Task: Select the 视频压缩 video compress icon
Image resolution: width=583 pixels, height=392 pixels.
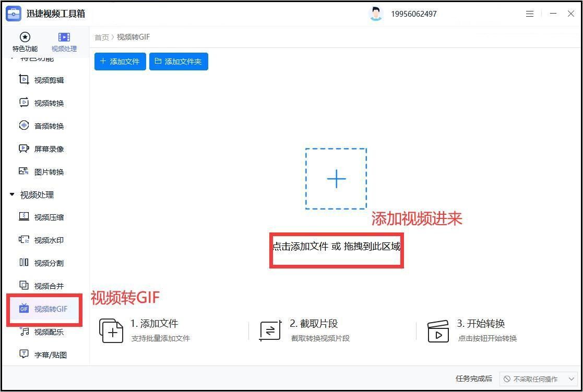Action: point(24,217)
